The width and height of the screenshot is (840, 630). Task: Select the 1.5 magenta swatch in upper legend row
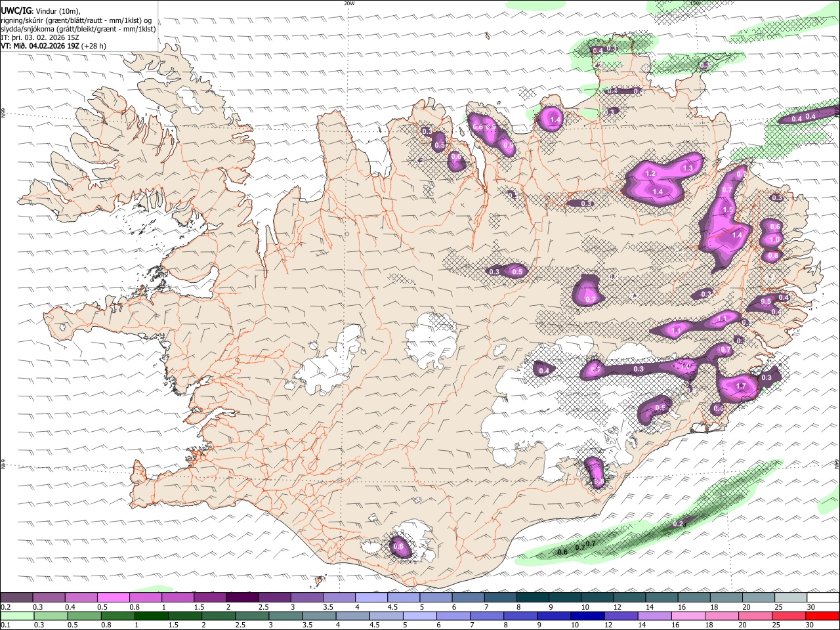point(209,598)
